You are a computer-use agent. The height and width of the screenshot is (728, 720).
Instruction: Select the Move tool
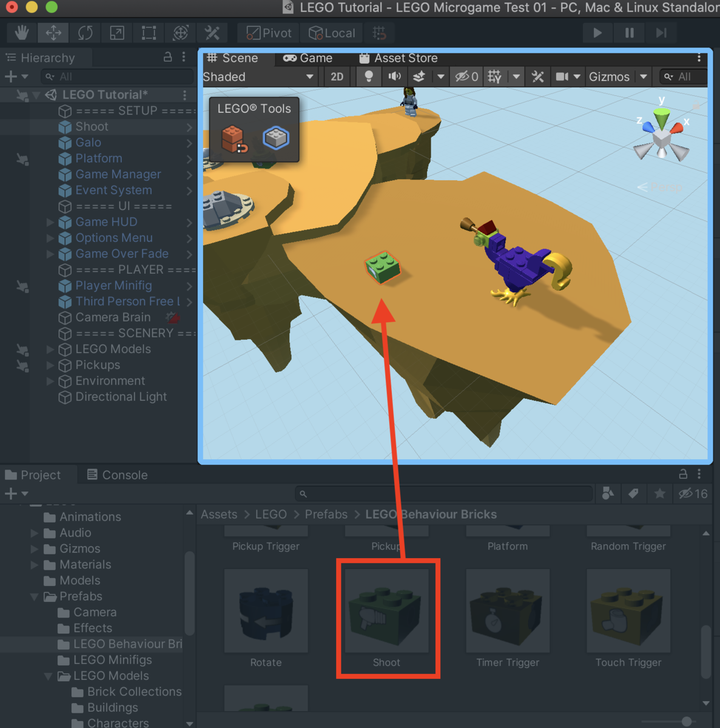tap(53, 33)
